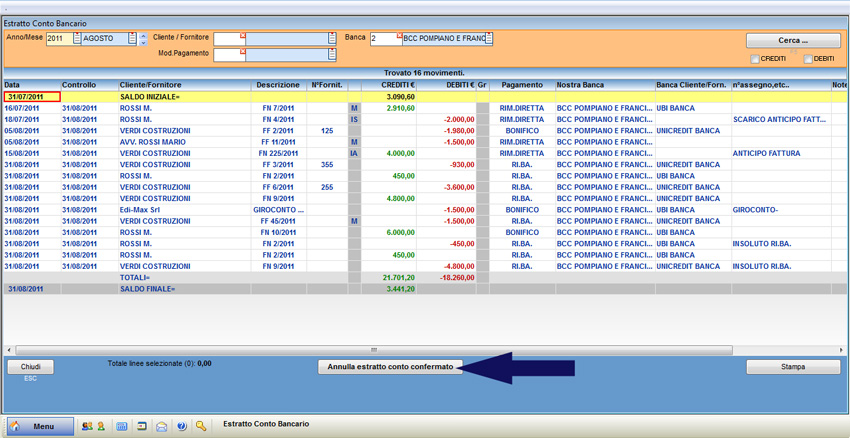
Task: Click the blue help question mark icon
Action: tap(182, 426)
